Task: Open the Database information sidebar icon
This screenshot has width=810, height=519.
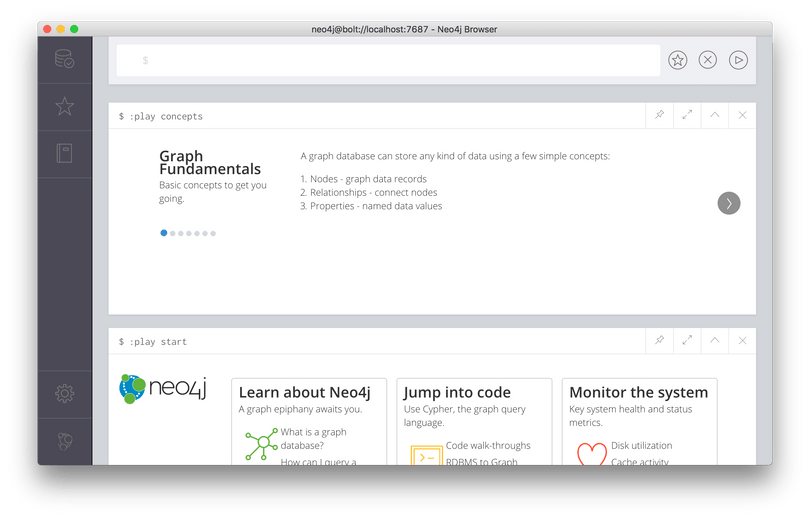Action: click(65, 59)
